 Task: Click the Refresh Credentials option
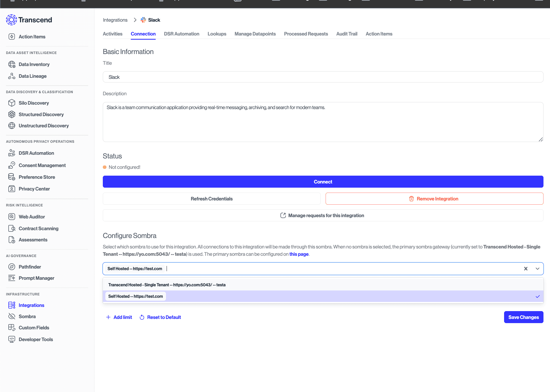pos(211,198)
